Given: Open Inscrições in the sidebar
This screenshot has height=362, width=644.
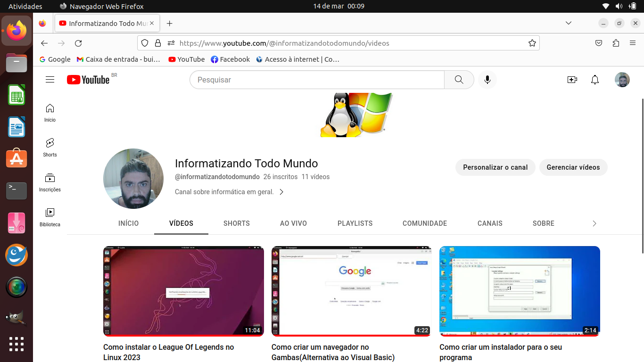Looking at the screenshot, I should [x=50, y=183].
